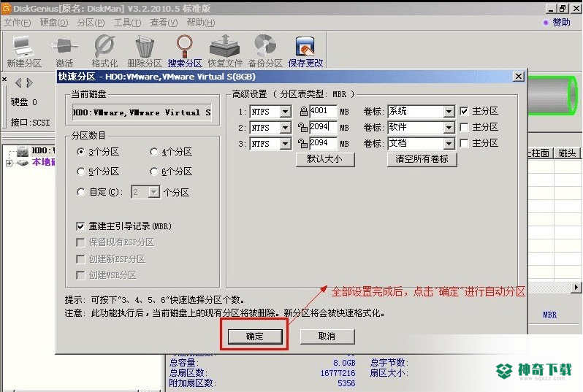Toggle the lock icon for partition 1 size
Image resolution: width=583 pixels, height=392 pixels.
point(303,111)
